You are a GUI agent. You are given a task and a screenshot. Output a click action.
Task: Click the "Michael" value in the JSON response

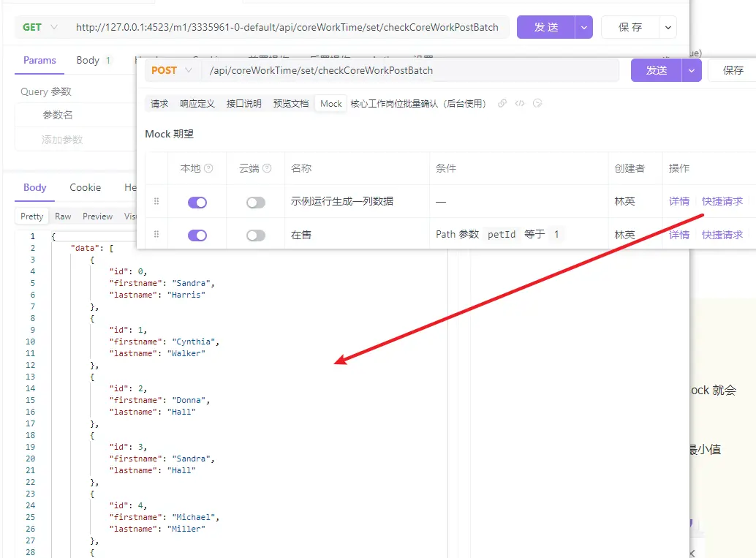tap(193, 517)
